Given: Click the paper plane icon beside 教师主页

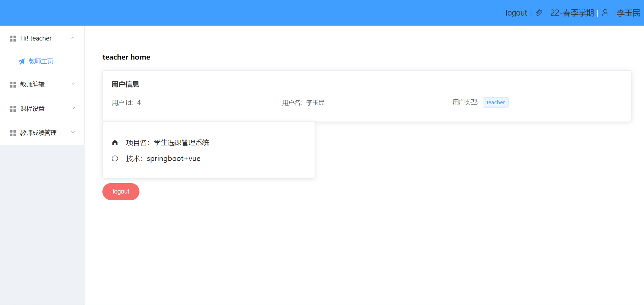Looking at the screenshot, I should [21, 61].
